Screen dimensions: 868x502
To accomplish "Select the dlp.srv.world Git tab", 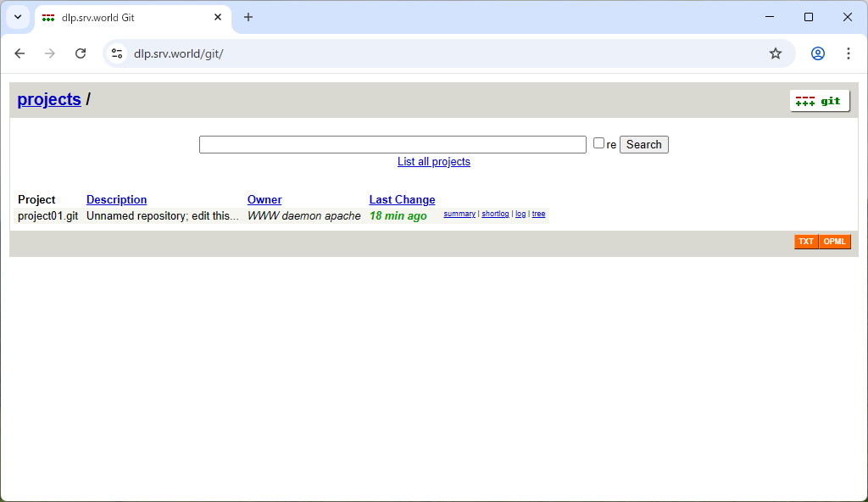I will click(x=133, y=17).
